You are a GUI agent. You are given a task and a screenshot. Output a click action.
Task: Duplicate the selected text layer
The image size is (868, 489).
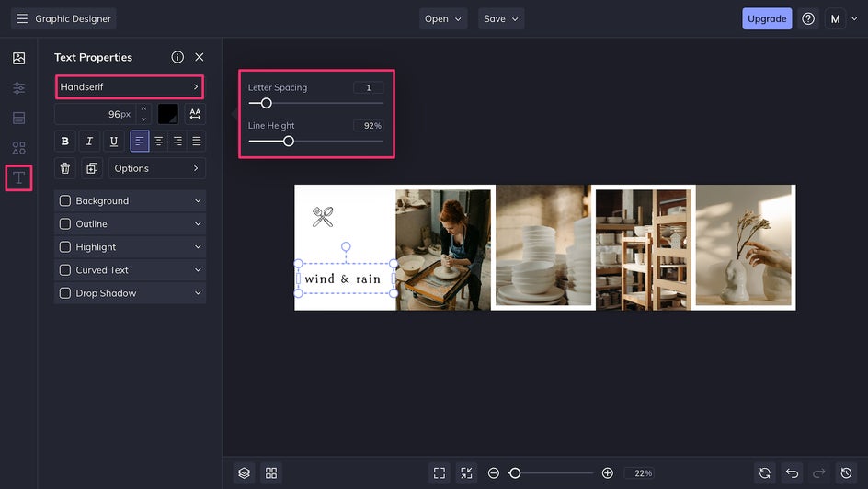pos(92,168)
